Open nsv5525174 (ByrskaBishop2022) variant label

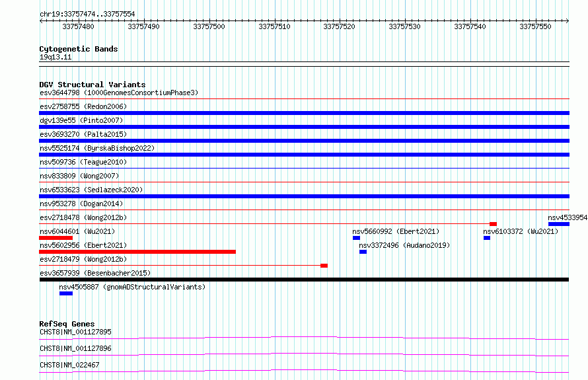tap(97, 148)
